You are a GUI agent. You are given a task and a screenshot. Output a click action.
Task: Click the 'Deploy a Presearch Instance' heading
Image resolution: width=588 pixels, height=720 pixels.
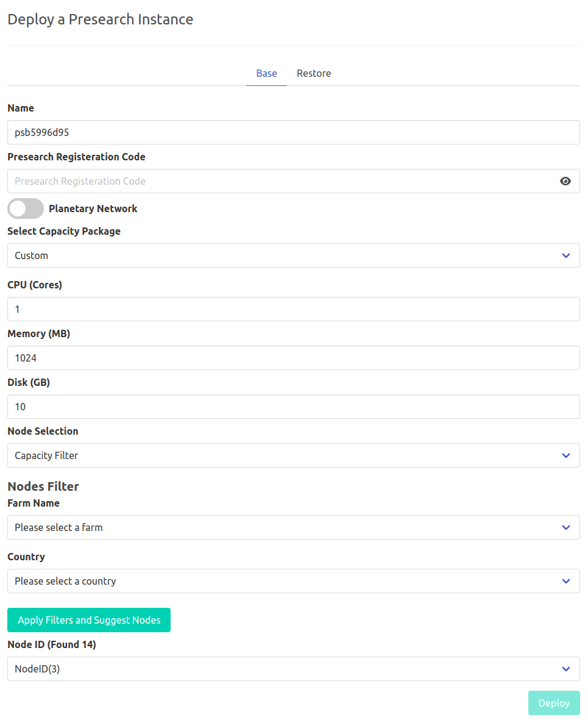click(101, 20)
